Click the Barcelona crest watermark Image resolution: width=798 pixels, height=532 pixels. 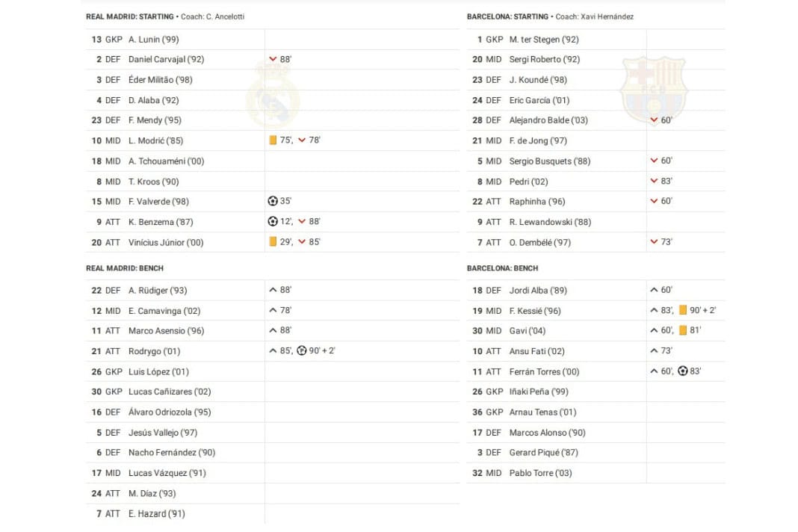[654, 90]
